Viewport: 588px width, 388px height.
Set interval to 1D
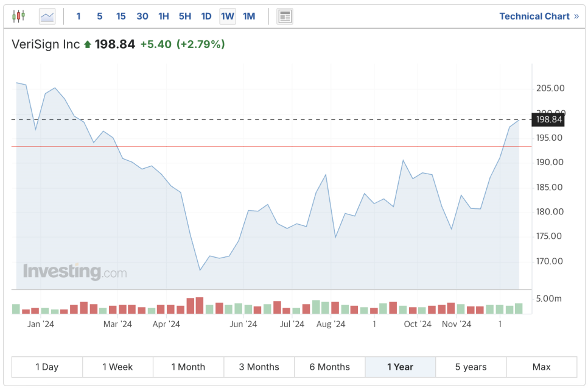(206, 16)
